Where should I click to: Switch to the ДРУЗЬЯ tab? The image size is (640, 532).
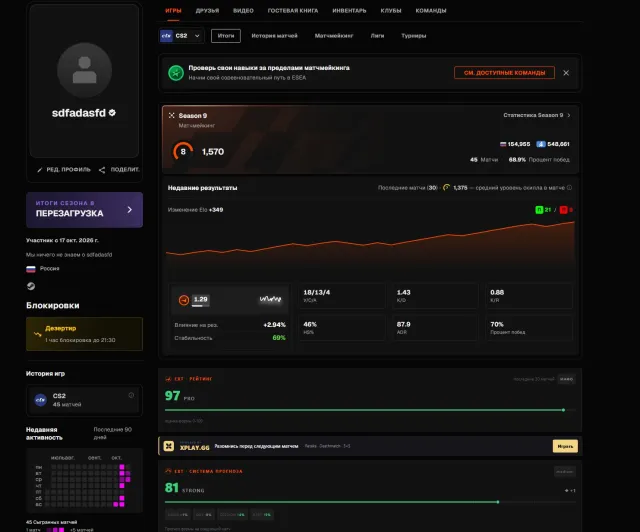coord(207,11)
